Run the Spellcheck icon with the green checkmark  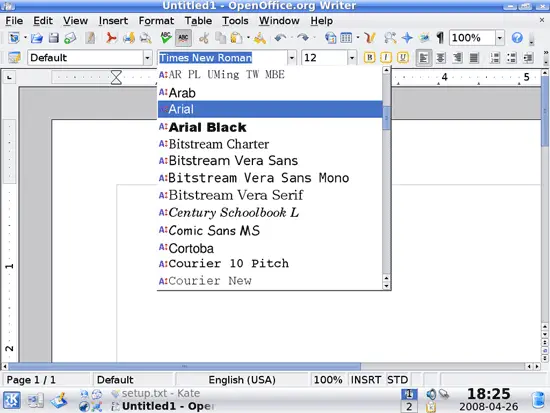coord(166,38)
